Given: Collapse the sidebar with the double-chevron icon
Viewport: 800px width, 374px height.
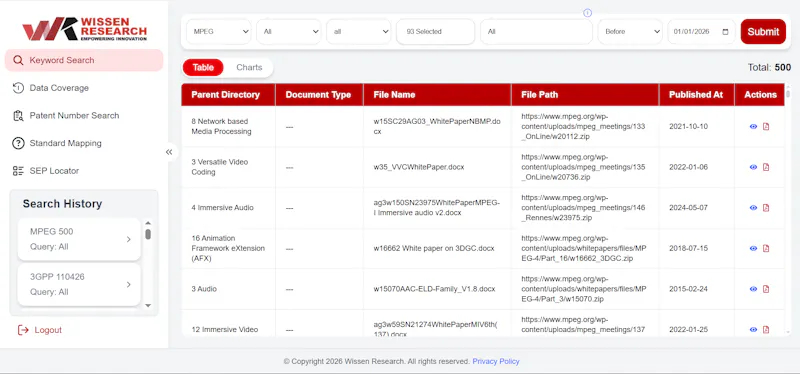Looking at the screenshot, I should click(169, 152).
